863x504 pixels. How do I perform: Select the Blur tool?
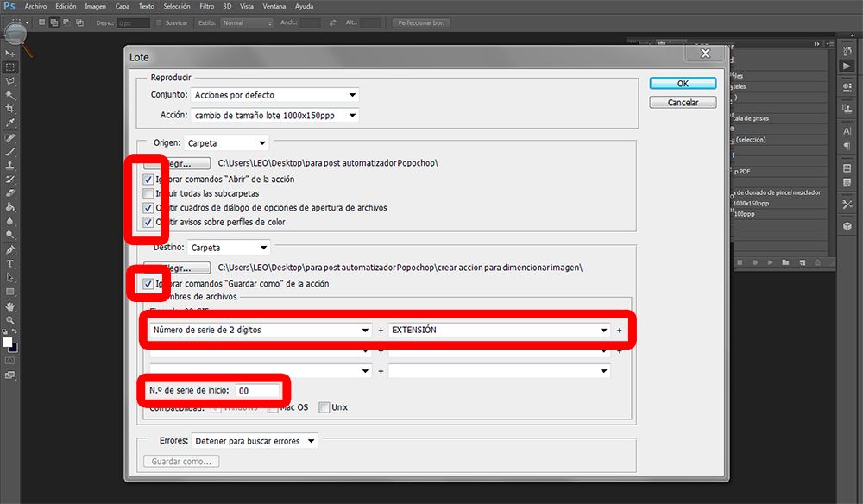pos(10,221)
